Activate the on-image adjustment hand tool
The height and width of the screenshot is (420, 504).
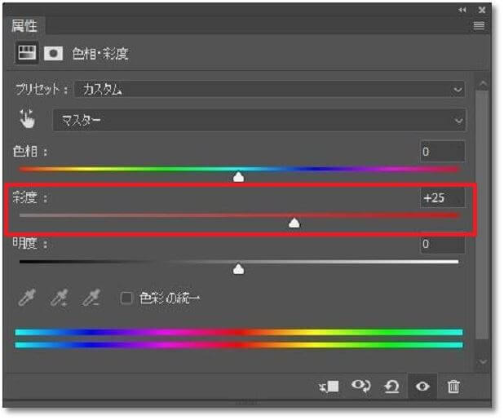point(27,119)
